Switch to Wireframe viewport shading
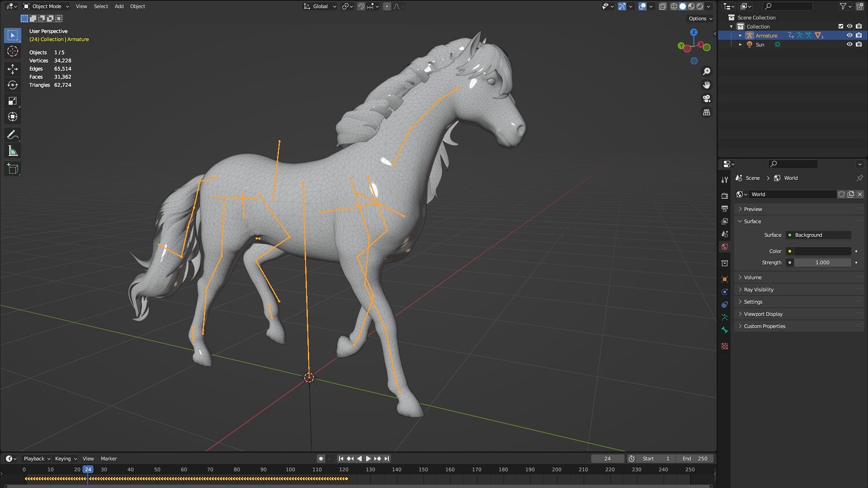Screen dimensions: 868x488 click(674, 6)
